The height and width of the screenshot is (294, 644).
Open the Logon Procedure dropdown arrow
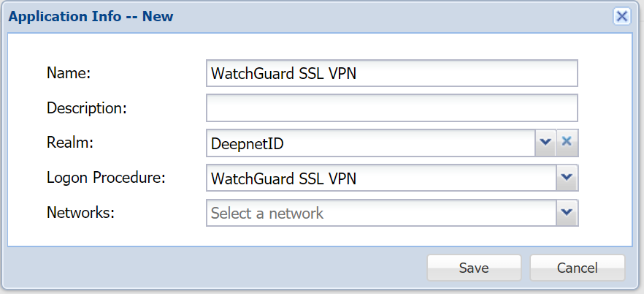(x=567, y=178)
